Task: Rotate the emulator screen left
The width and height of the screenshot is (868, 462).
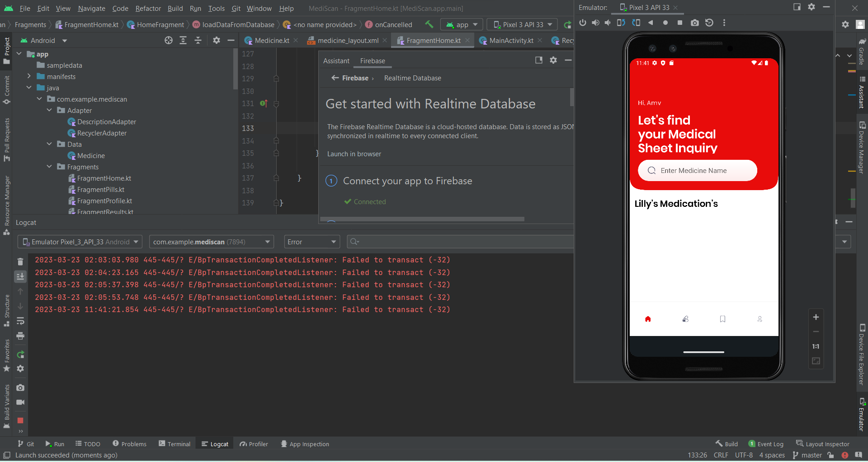Action: coord(620,23)
